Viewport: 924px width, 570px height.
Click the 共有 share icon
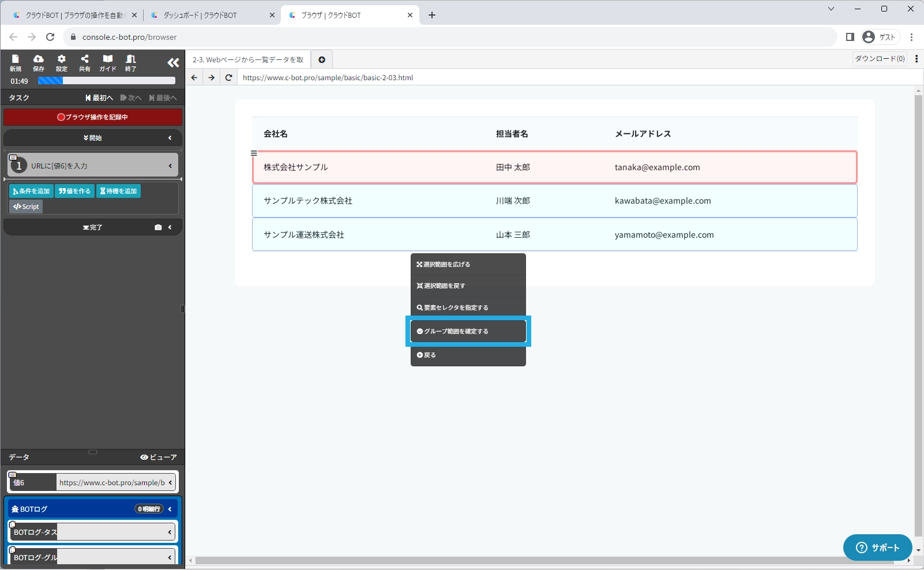pyautogui.click(x=85, y=62)
